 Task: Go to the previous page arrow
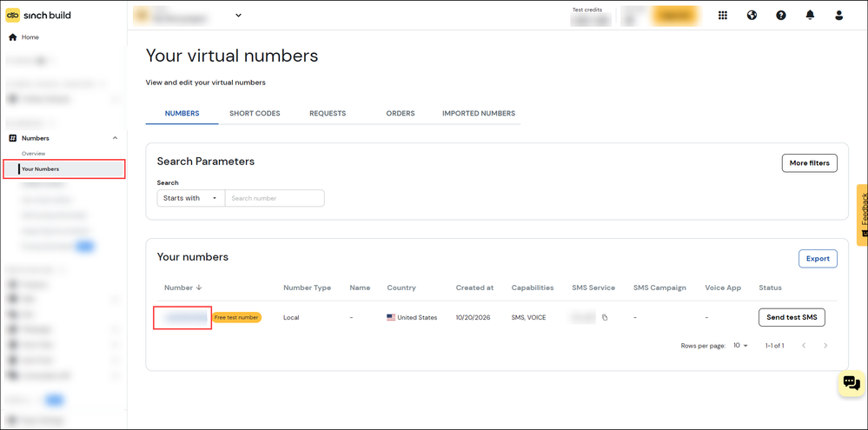coord(804,346)
